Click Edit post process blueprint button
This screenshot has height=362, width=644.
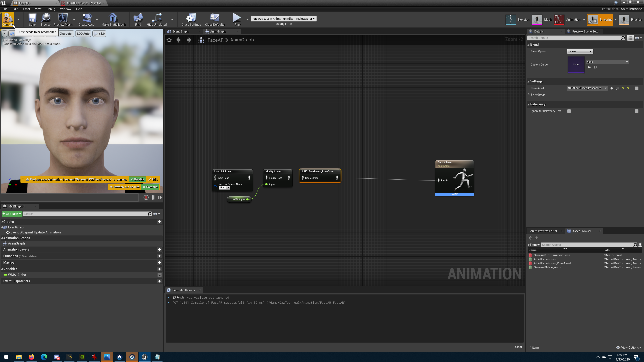click(x=153, y=179)
